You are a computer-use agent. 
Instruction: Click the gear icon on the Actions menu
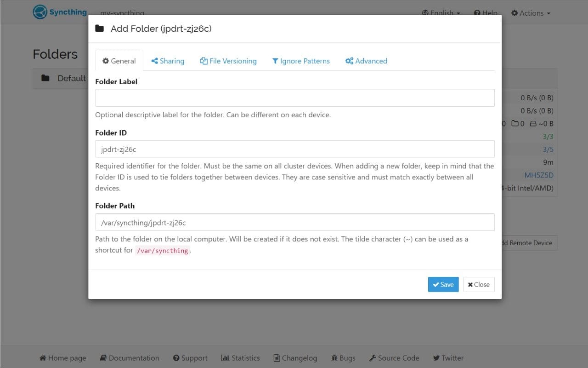(x=515, y=13)
